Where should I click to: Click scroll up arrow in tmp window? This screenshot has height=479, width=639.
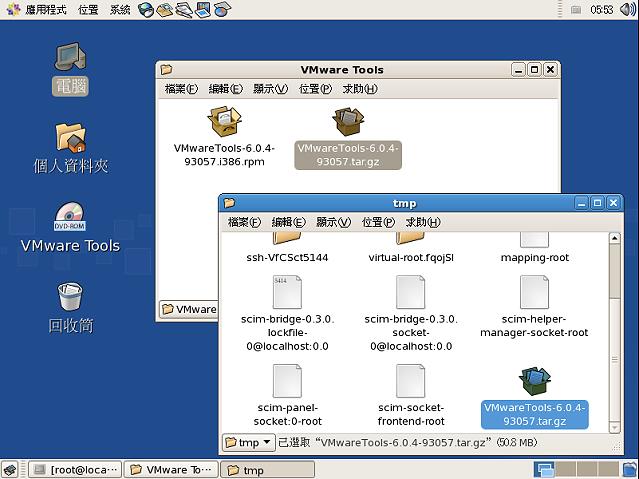615,238
